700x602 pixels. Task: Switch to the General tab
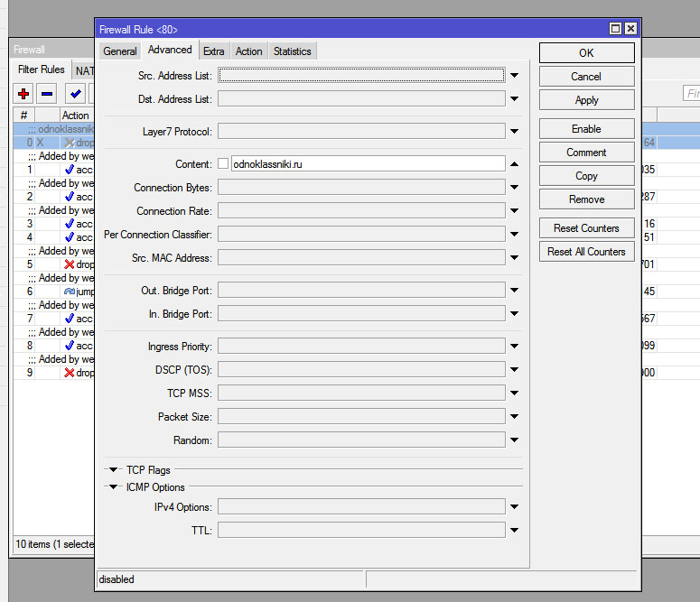click(120, 51)
